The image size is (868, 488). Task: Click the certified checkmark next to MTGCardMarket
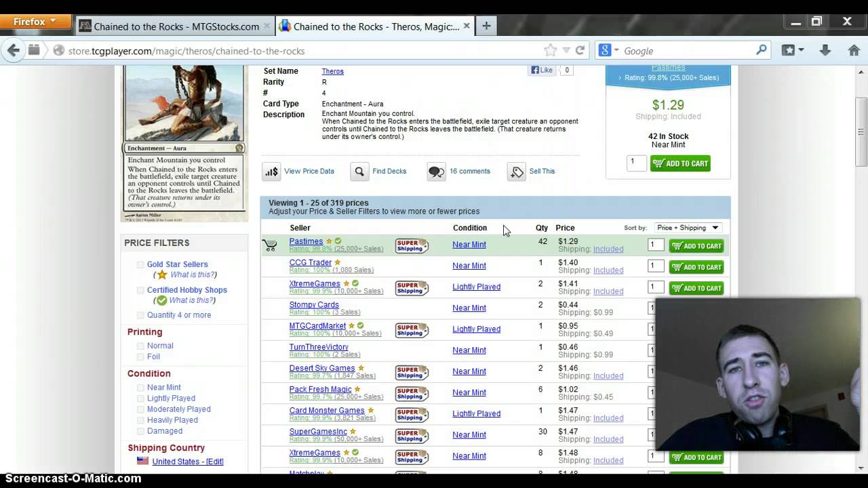pos(360,326)
